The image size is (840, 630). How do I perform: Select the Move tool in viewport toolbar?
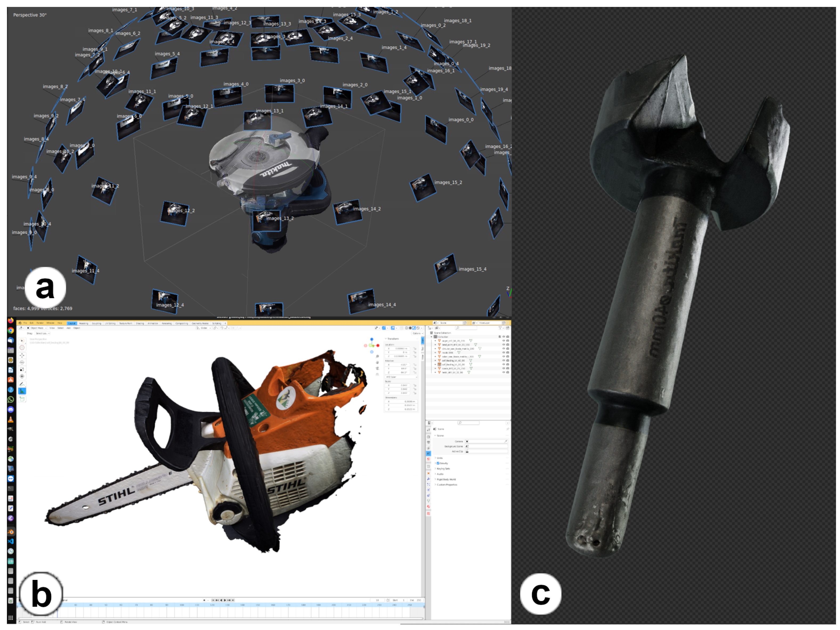tap(22, 355)
